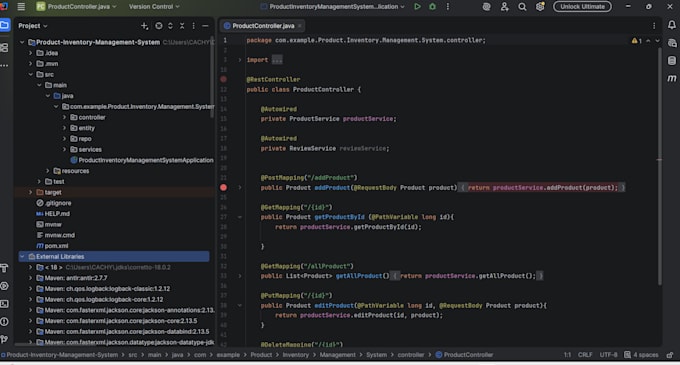Unfold the collapsed import block

pyautogui.click(x=240, y=60)
